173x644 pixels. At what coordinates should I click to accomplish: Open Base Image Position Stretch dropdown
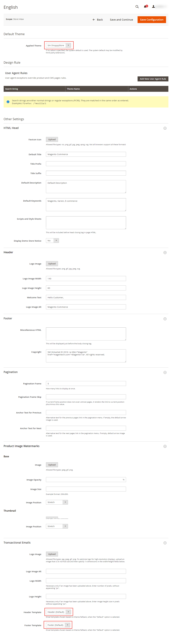[x=57, y=502]
